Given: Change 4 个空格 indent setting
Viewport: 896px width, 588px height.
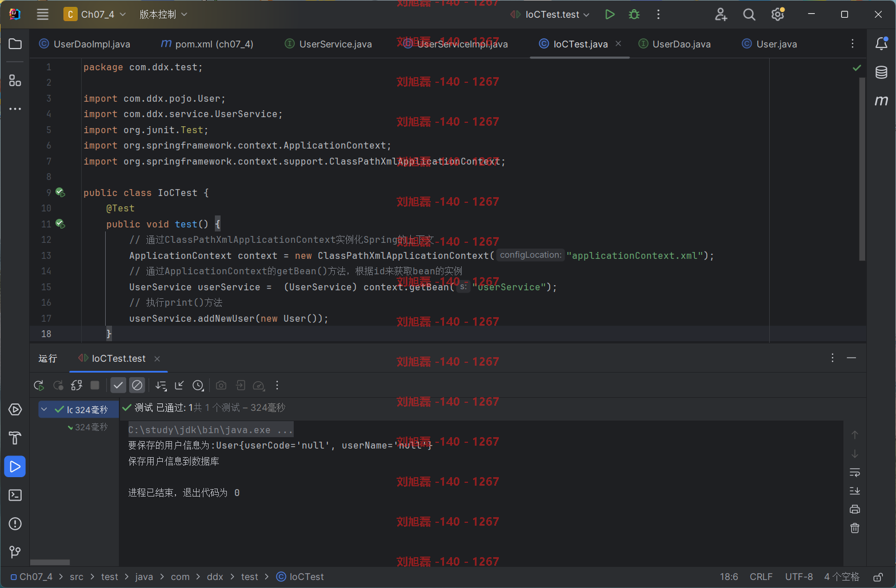Looking at the screenshot, I should point(842,577).
